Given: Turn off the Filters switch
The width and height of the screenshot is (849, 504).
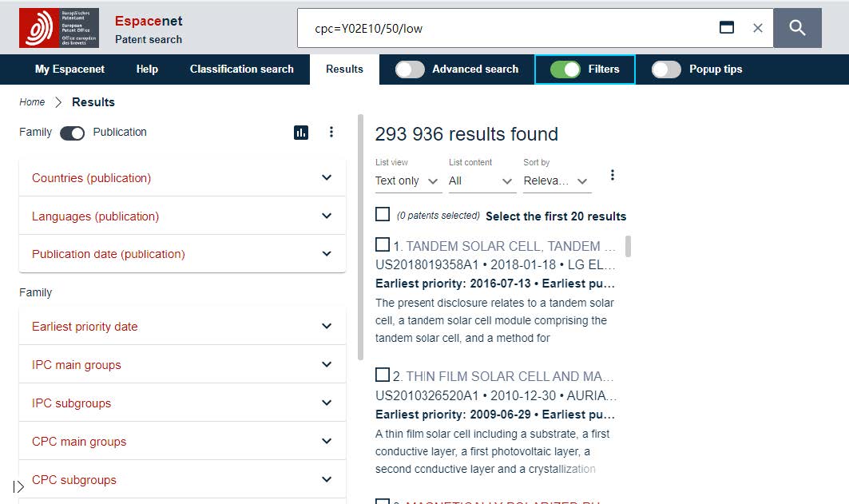Looking at the screenshot, I should 565,69.
